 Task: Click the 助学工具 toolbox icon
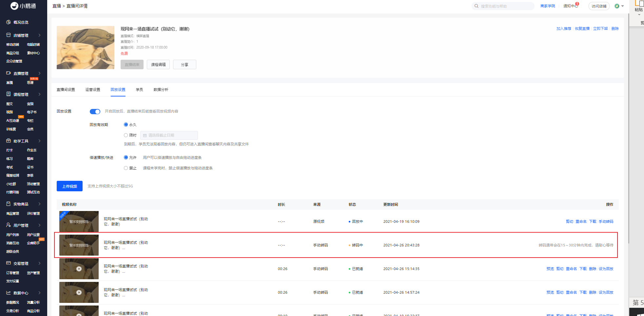9,140
